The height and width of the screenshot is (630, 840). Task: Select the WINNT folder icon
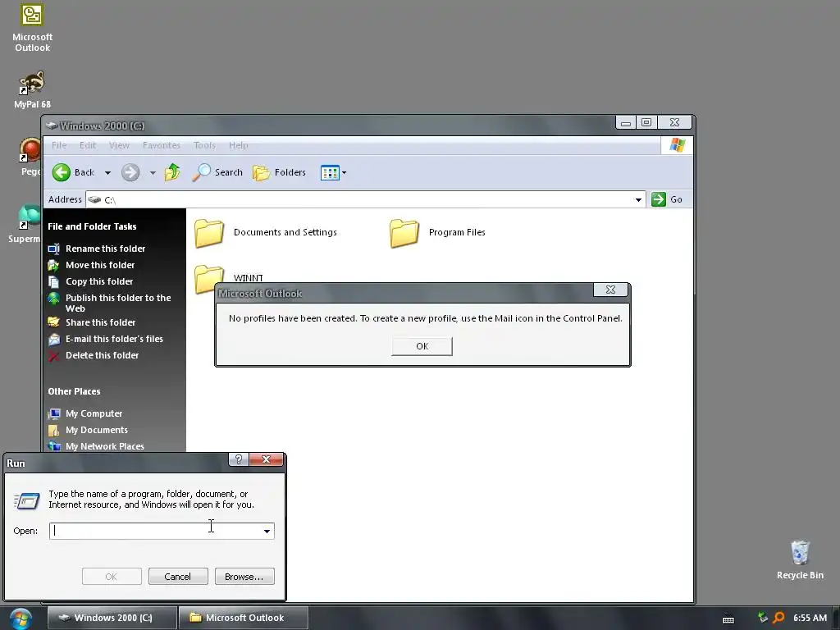pos(208,277)
